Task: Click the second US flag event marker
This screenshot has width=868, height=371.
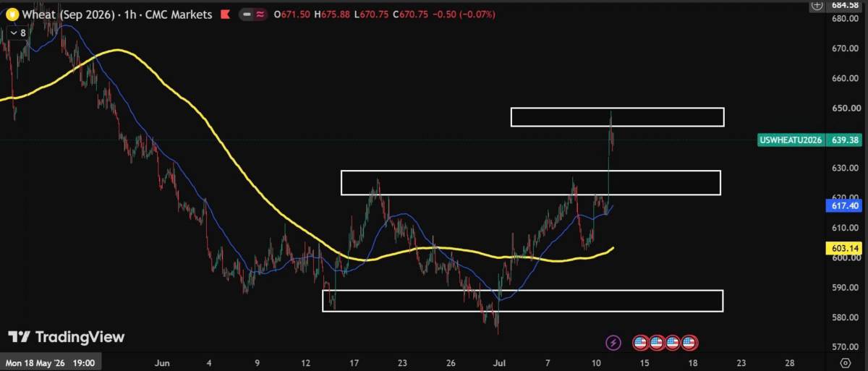Action: coord(657,342)
